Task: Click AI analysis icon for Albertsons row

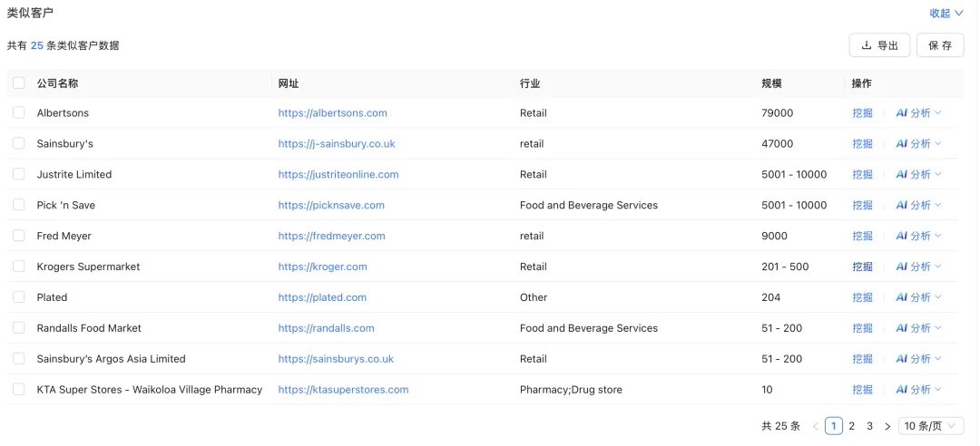Action: click(x=902, y=113)
